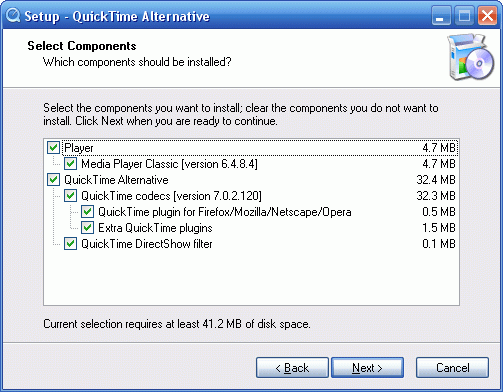Select 'Media Player Classic [version 6.4.8.4]' label

tap(169, 164)
